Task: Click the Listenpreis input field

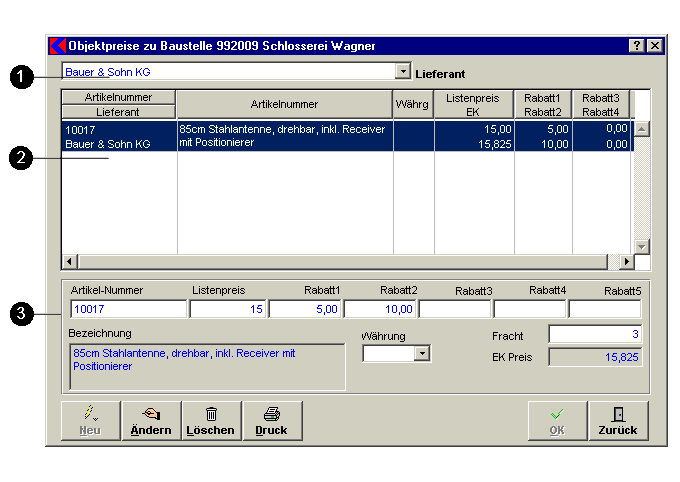Action: click(227, 309)
